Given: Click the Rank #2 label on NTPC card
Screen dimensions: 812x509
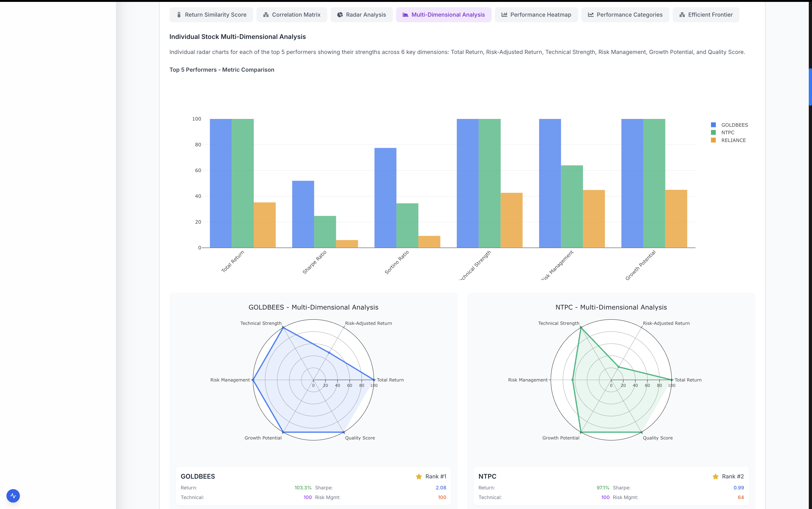Looking at the screenshot, I should coord(733,476).
